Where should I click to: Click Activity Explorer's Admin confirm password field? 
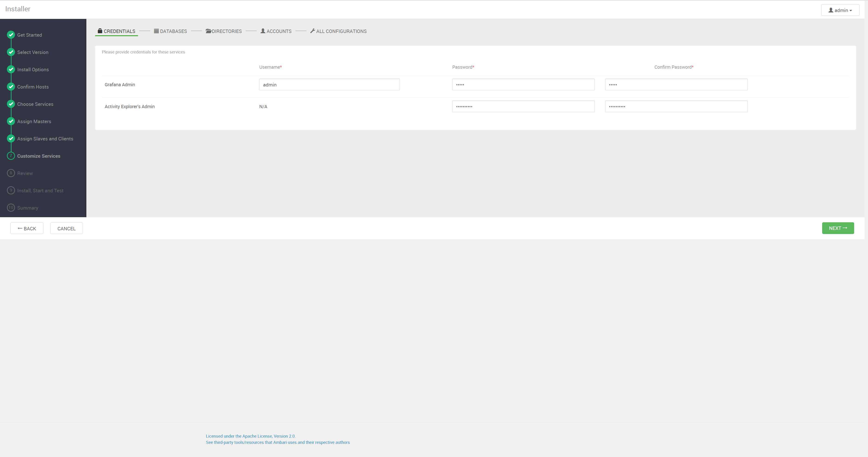tap(676, 107)
